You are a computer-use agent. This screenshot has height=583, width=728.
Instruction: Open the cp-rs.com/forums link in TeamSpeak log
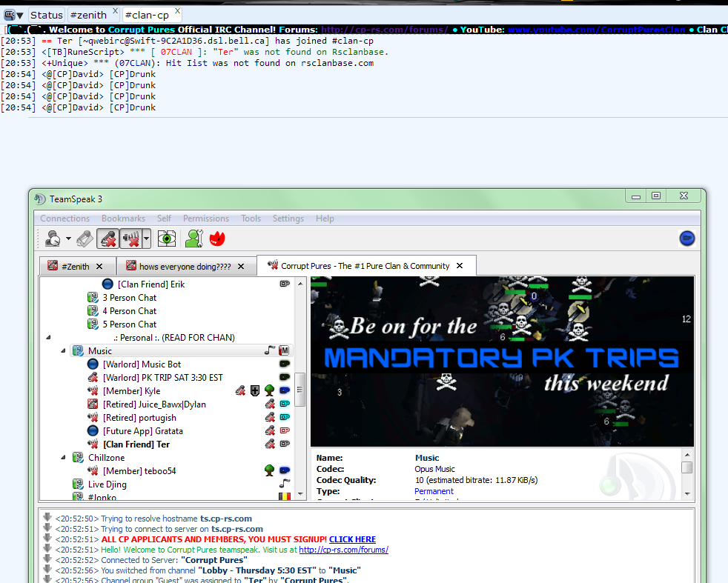pyautogui.click(x=343, y=550)
